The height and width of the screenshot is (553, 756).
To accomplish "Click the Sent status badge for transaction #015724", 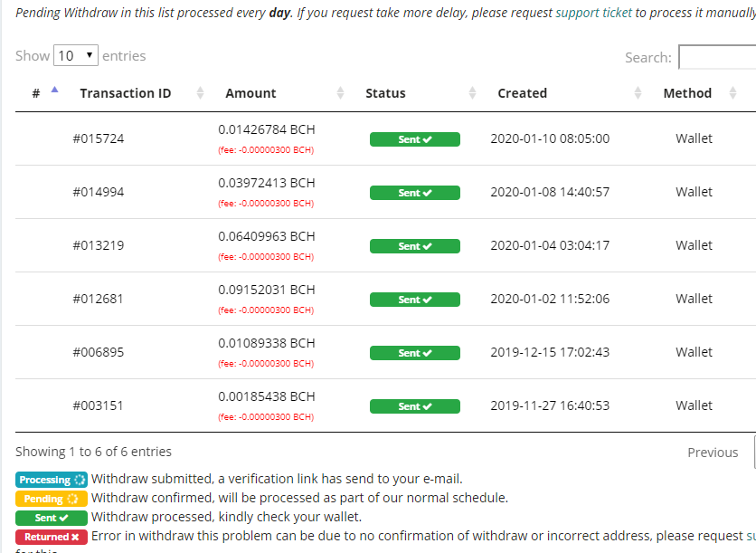I will (414, 139).
